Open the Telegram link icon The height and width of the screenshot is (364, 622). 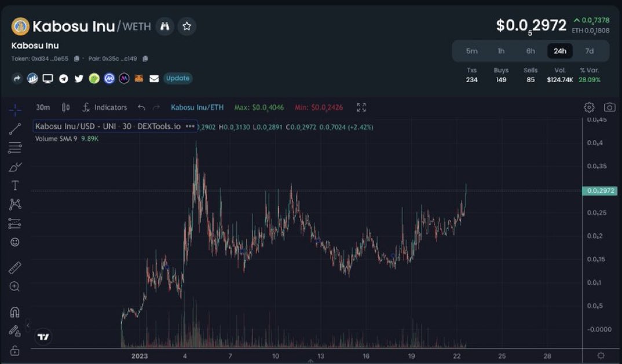tap(64, 79)
